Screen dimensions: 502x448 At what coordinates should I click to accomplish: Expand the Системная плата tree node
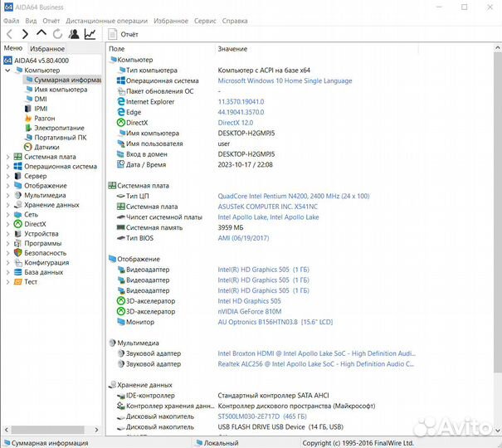(x=7, y=157)
